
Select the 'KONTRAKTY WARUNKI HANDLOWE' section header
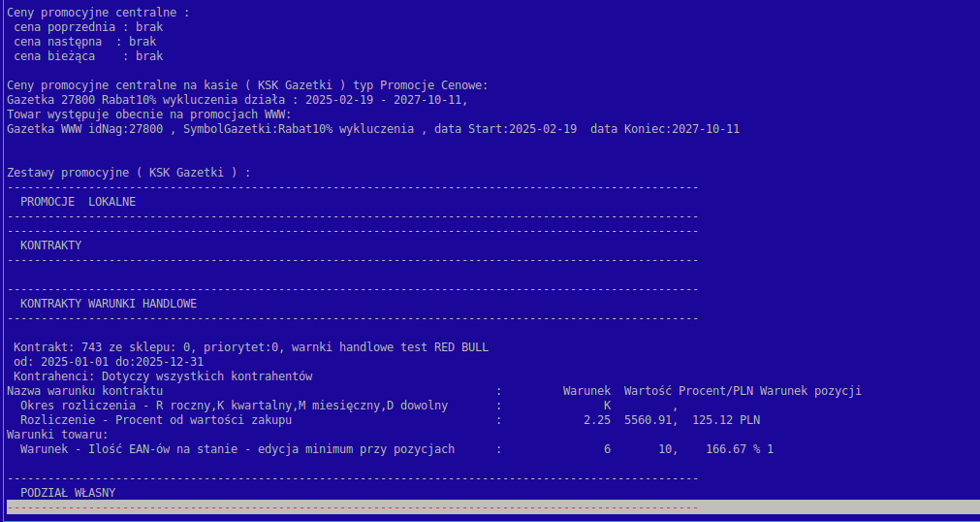[108, 304]
